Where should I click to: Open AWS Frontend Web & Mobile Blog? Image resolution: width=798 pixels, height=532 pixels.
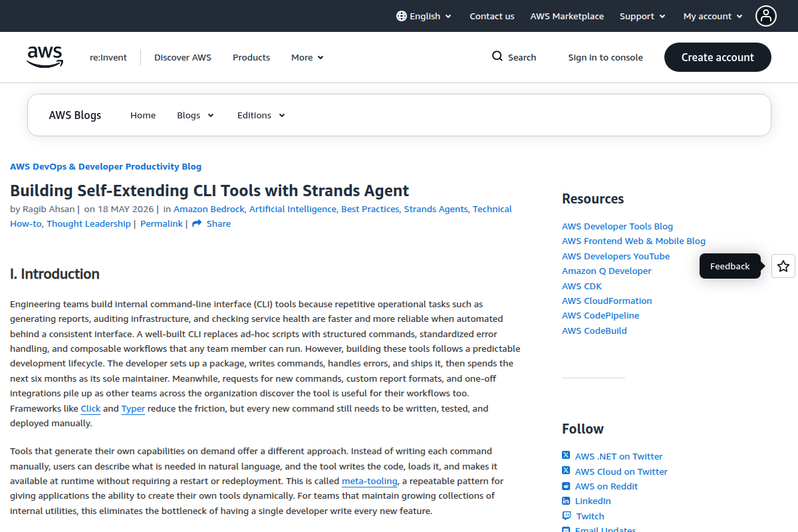pyautogui.click(x=634, y=241)
